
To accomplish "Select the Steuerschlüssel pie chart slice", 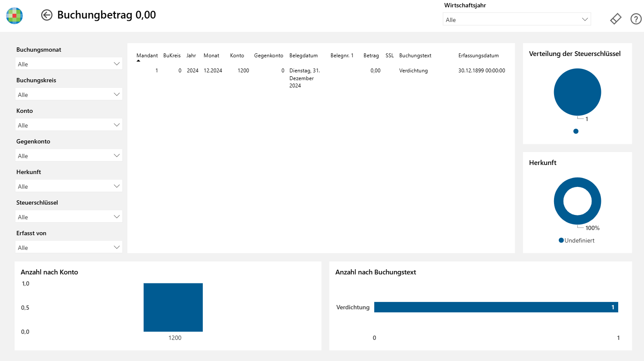I will coord(577,92).
